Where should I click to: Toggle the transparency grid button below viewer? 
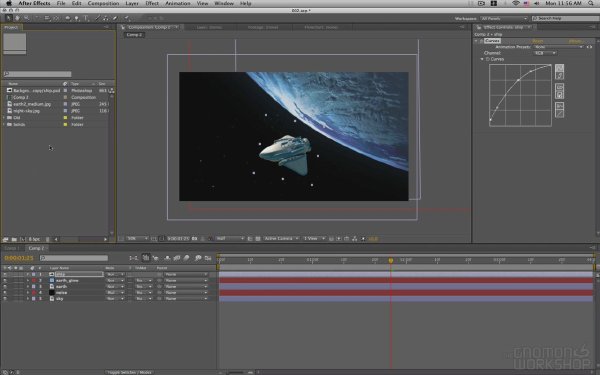[258, 239]
